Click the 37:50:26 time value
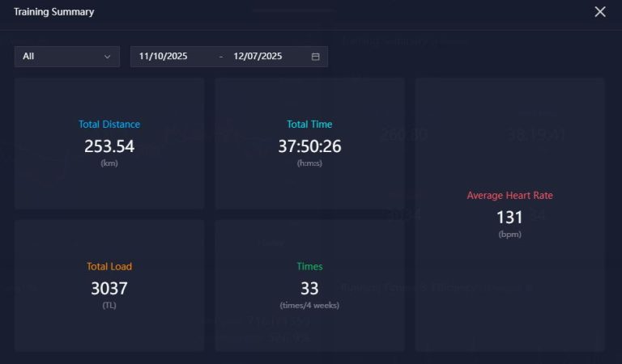This screenshot has height=364, width=622. (309, 146)
